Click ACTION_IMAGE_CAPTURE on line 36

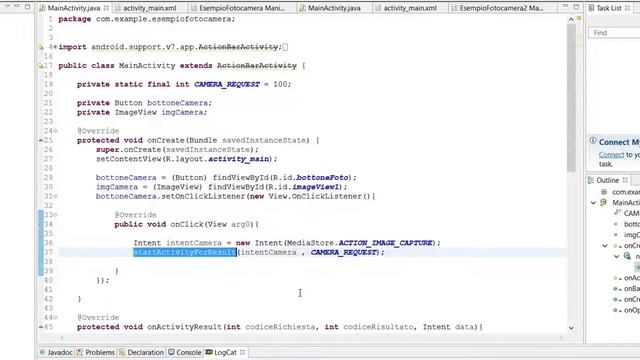point(385,243)
